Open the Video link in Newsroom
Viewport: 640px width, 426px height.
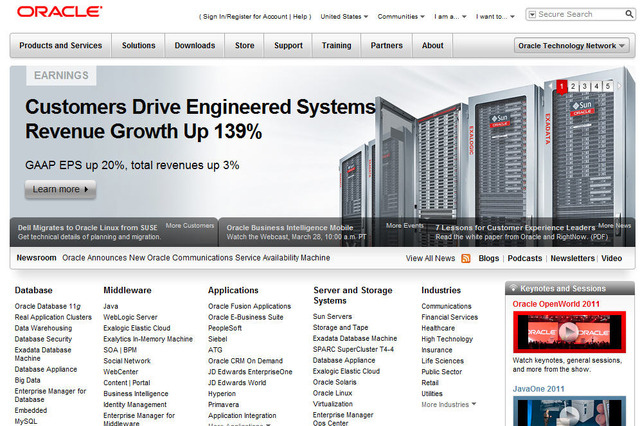click(611, 258)
